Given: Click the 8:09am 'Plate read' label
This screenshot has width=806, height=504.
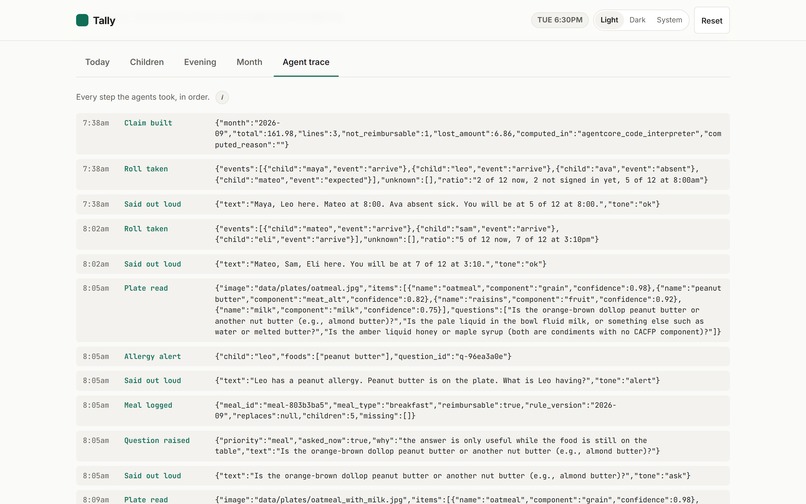Looking at the screenshot, I should 146,499.
